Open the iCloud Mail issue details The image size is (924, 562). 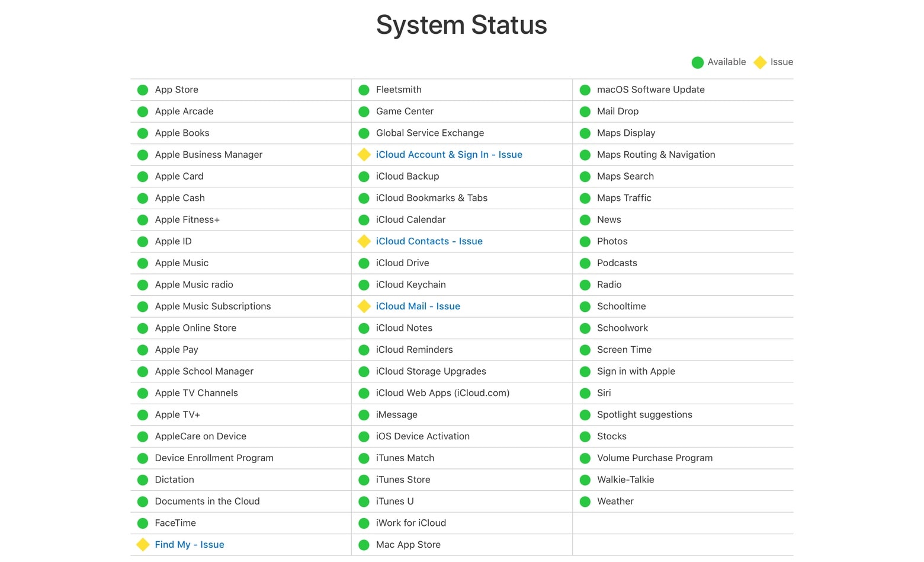pos(418,306)
